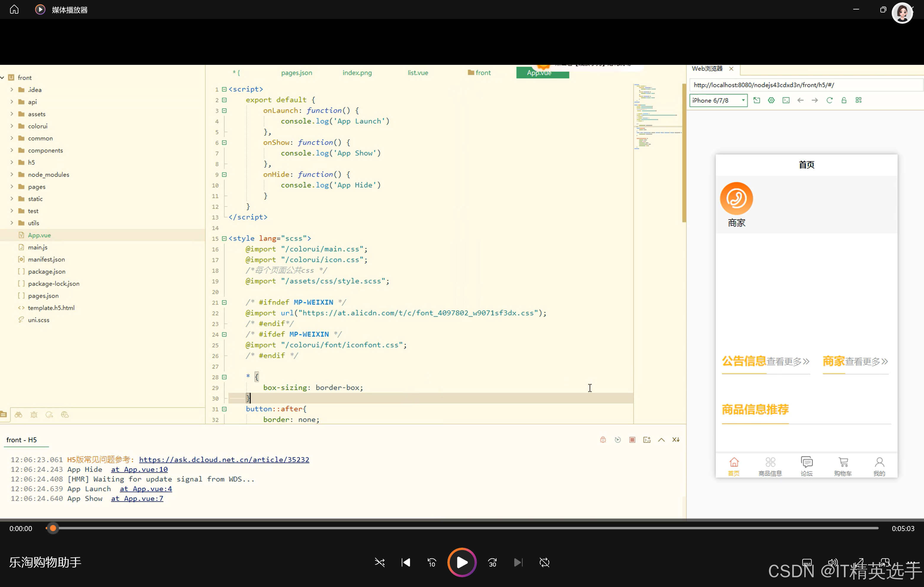
Task: Click the at App.vue:10 console link
Action: [139, 469]
